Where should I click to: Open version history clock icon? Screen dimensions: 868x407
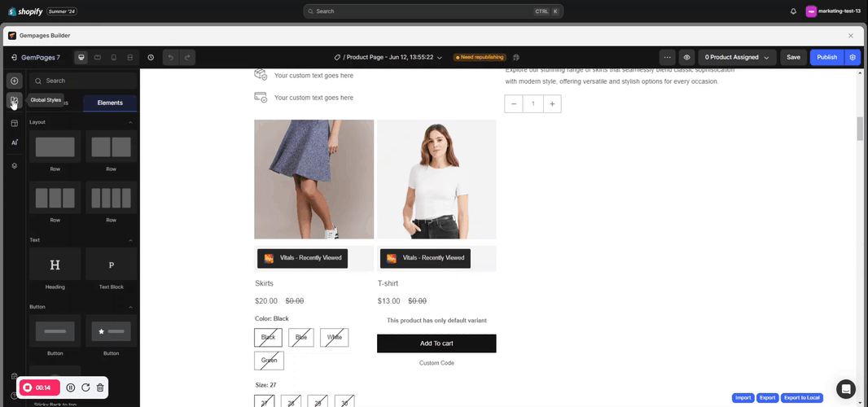click(x=151, y=58)
